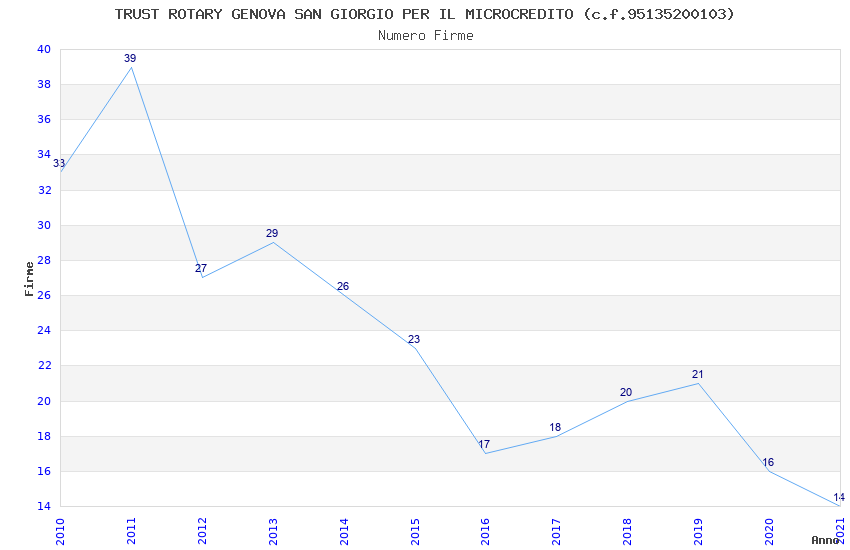Click y-axis tick value 28
This screenshot has width=850, height=550.
point(44,260)
